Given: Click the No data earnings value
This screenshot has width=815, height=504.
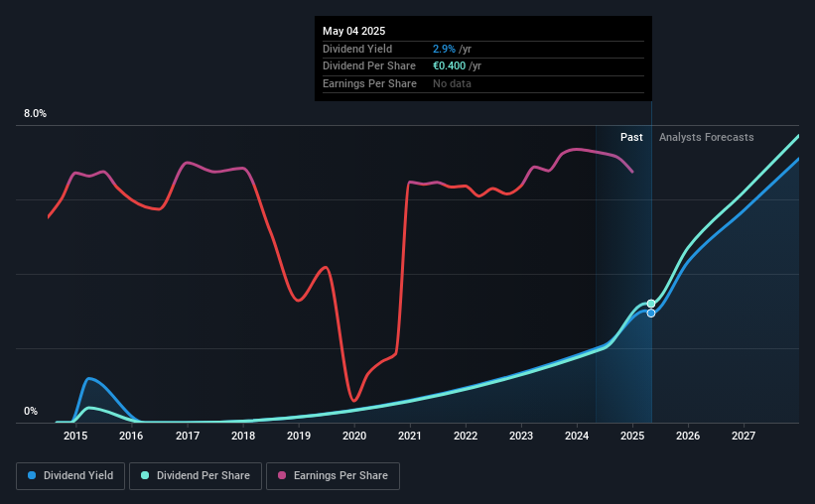Looking at the screenshot, I should [452, 83].
